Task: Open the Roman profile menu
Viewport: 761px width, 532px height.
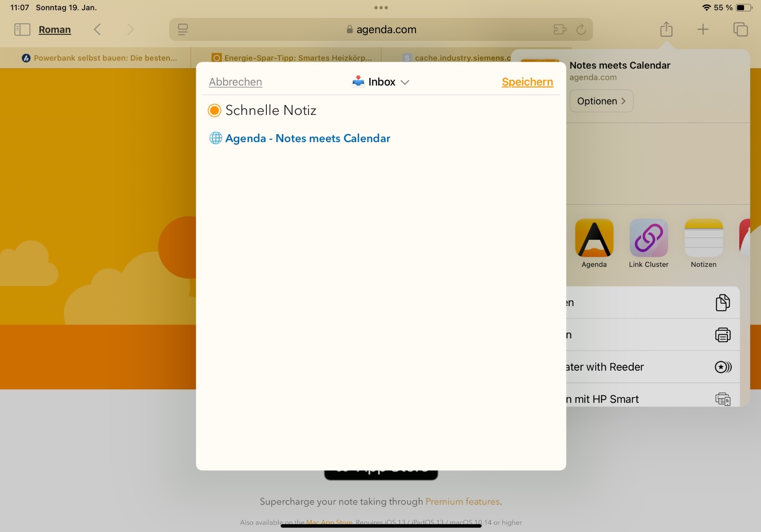Action: point(54,29)
